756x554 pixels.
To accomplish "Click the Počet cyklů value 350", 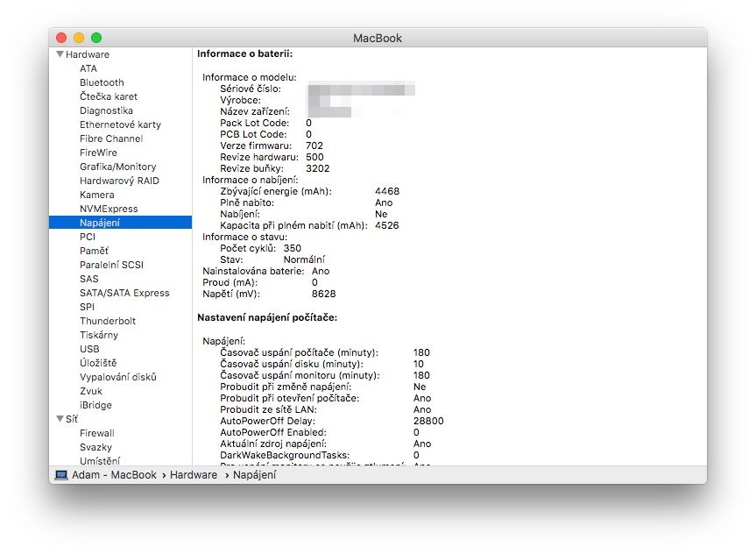I will 293,248.
